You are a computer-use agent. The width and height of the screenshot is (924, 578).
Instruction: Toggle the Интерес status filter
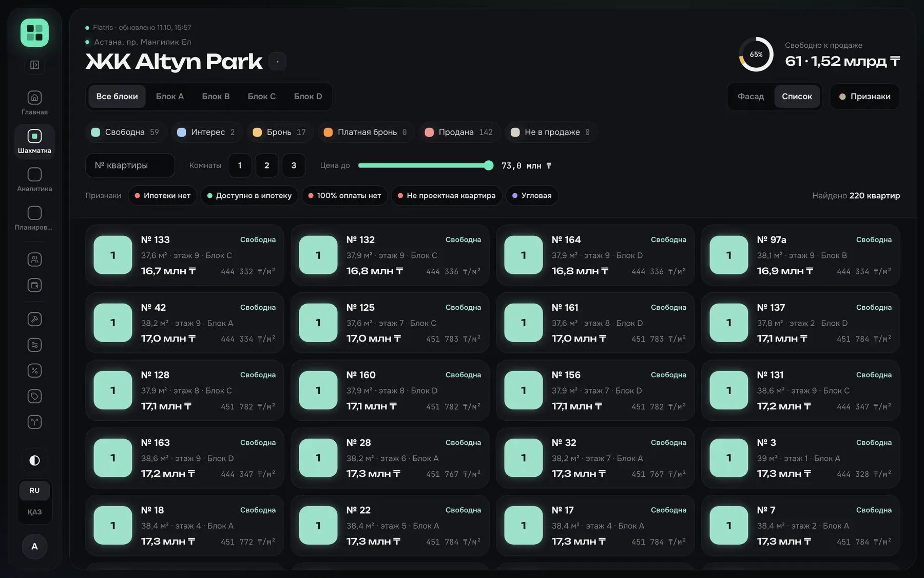click(x=206, y=132)
